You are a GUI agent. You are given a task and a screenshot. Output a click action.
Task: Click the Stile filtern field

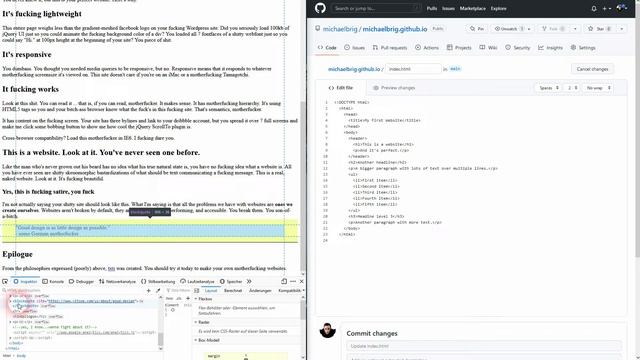tap(178, 290)
